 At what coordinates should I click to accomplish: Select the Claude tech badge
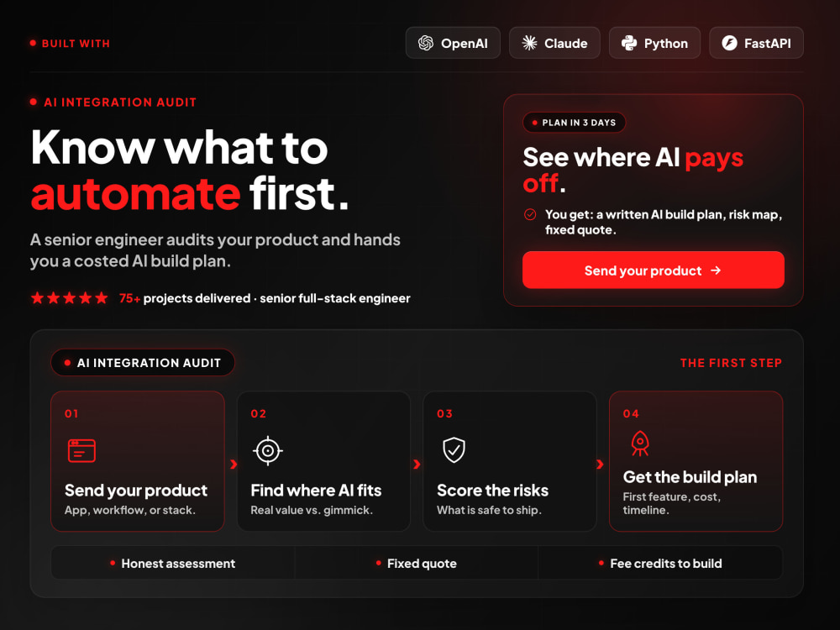tap(554, 43)
